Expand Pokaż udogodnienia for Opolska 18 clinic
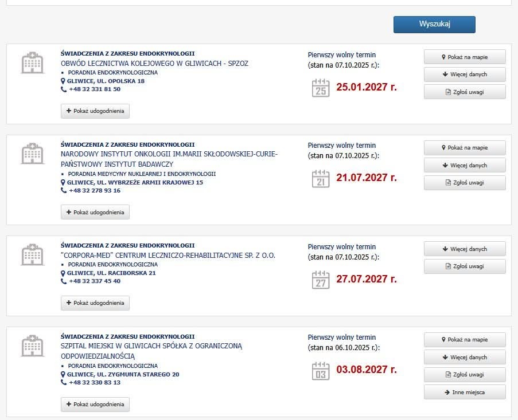The height and width of the screenshot is (420, 518). click(95, 111)
